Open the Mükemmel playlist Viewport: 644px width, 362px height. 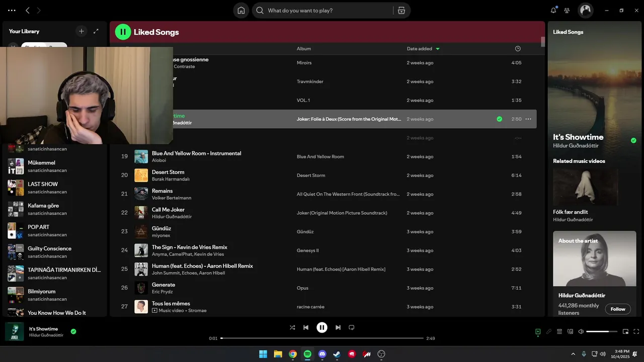[x=54, y=166]
